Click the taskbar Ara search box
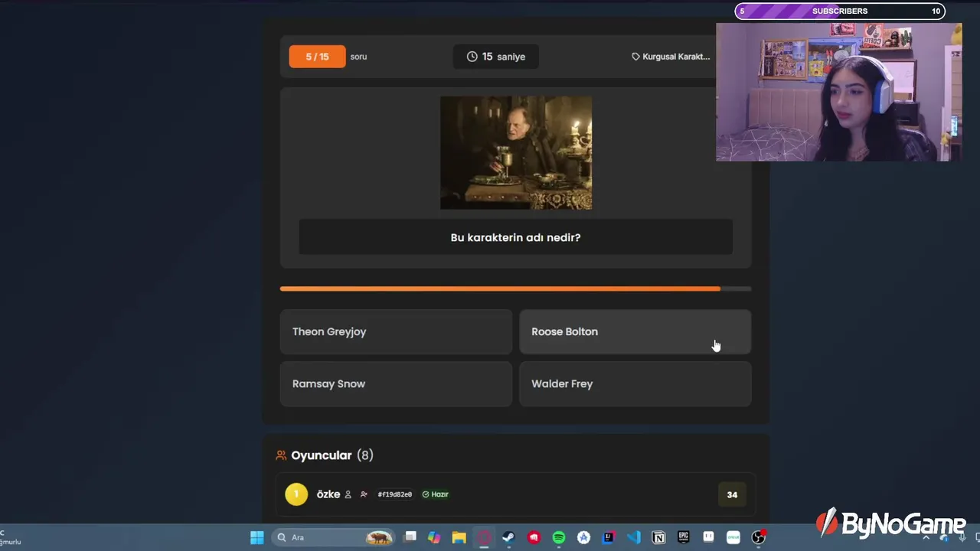This screenshot has width=980, height=551. pyautogui.click(x=334, y=537)
